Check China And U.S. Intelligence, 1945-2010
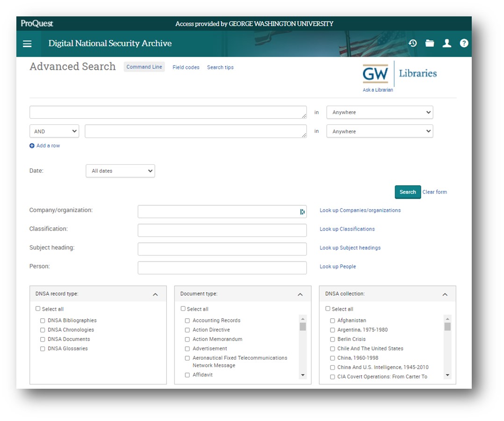The image size is (504, 421). click(332, 367)
